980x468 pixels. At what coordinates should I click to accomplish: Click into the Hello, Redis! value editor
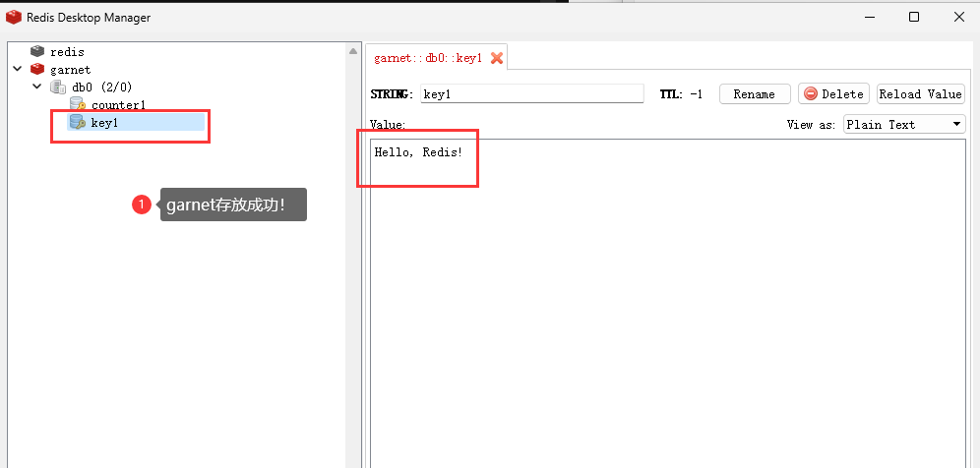pyautogui.click(x=667, y=303)
